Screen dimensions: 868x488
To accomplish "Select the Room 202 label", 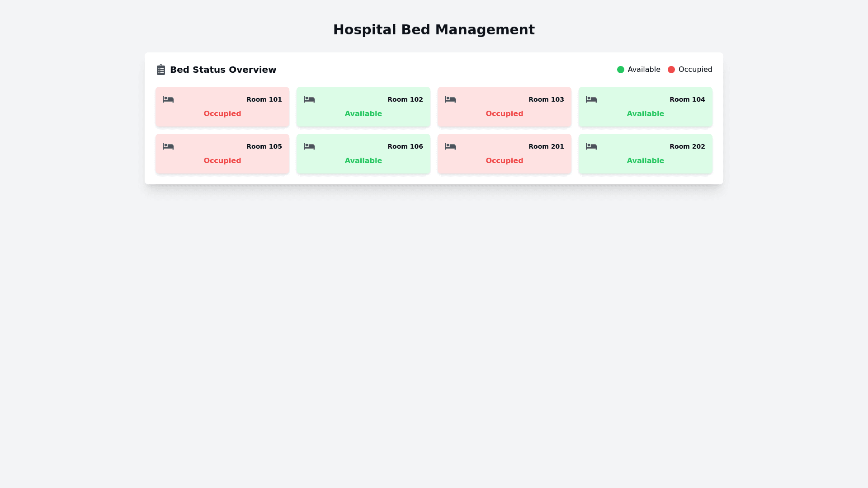I will pyautogui.click(x=687, y=146).
